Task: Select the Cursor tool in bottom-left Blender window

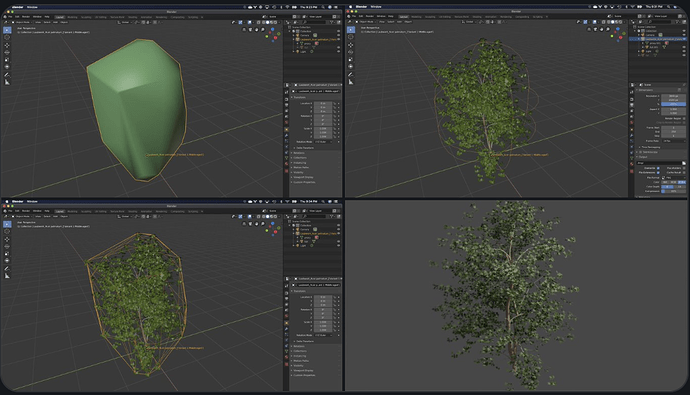Action: click(x=7, y=231)
